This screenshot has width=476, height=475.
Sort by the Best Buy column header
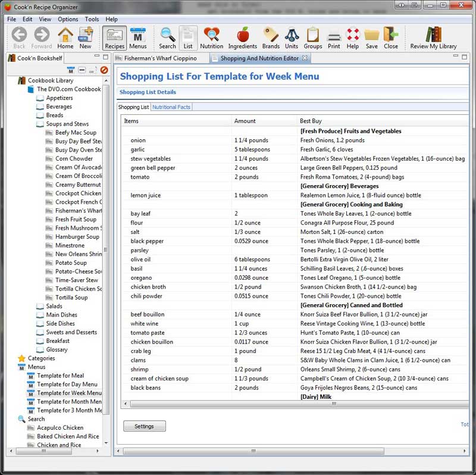383,121
